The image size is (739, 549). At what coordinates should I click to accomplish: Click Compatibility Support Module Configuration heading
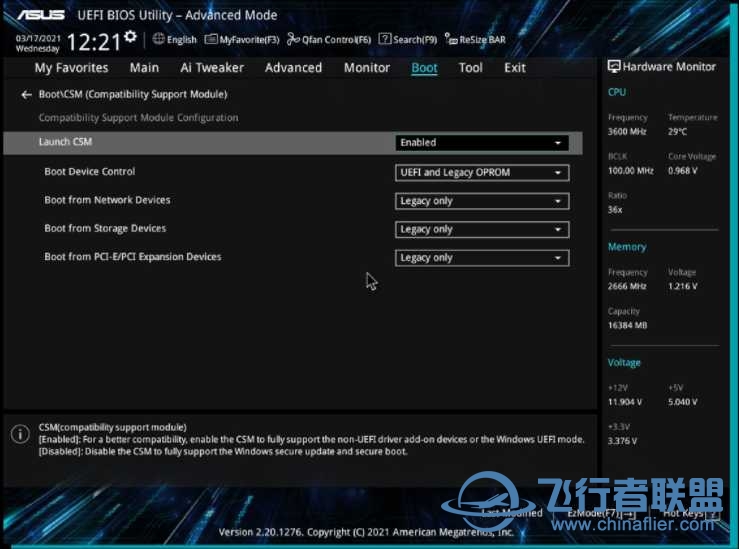click(x=138, y=118)
